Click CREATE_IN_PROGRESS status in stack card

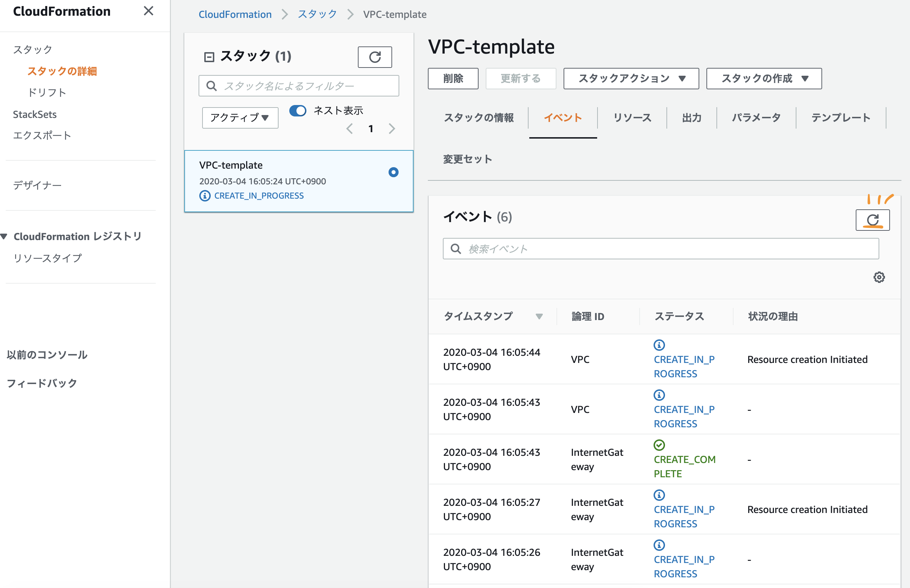pos(259,196)
